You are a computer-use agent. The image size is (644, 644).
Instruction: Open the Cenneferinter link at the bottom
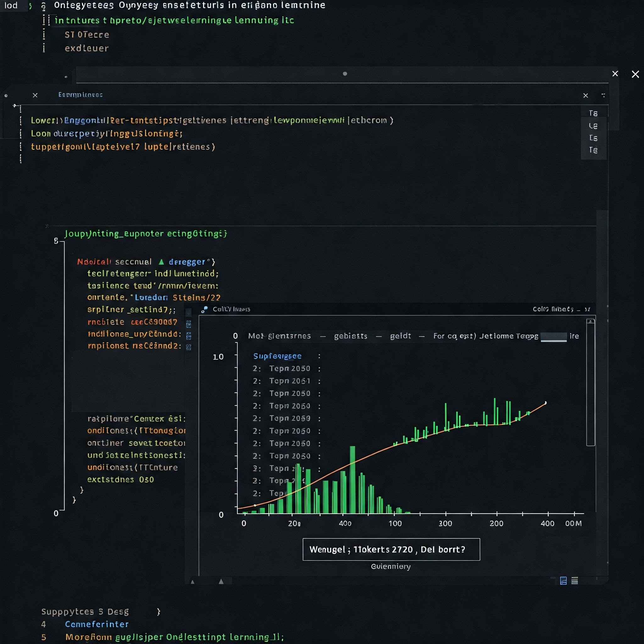(97, 624)
